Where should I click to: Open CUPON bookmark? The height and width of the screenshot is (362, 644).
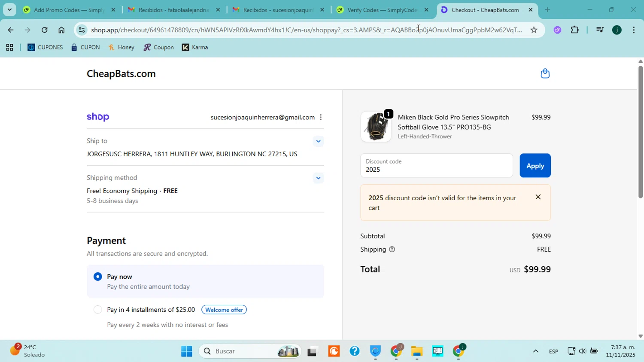85,48
